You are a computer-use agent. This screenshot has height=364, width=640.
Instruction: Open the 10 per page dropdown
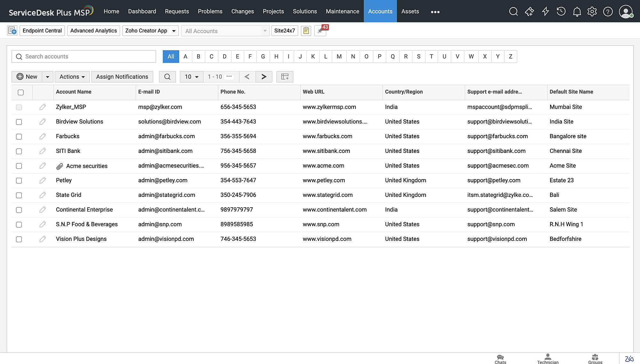tap(191, 77)
